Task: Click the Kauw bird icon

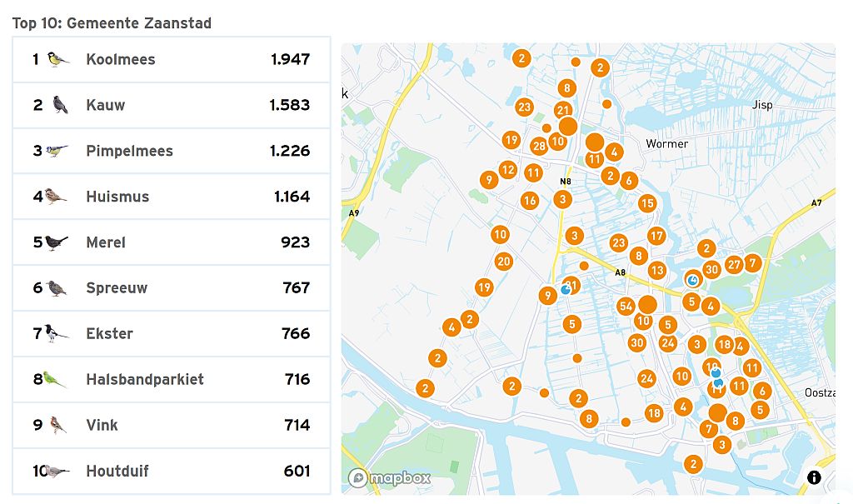Action: point(58,105)
